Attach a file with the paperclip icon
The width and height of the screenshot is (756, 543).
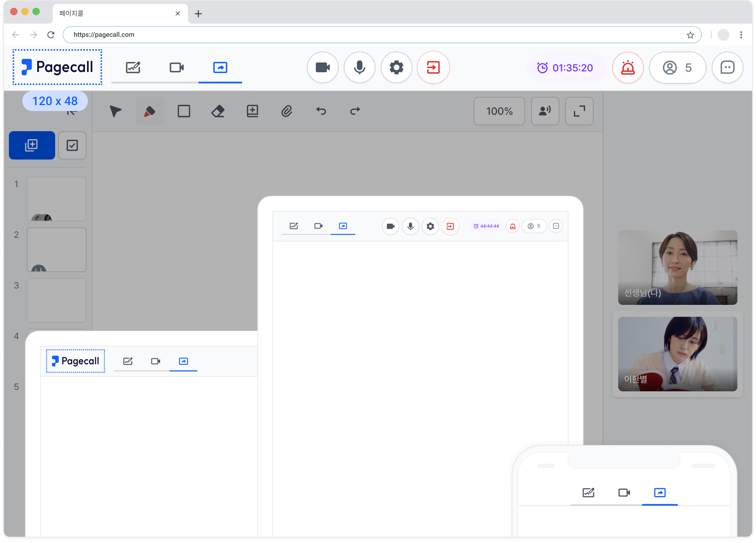tap(287, 111)
